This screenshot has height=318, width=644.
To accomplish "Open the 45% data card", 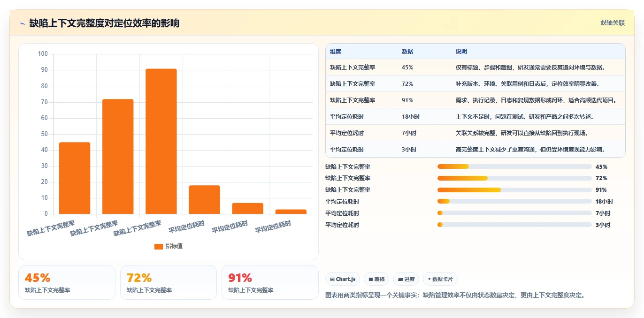I will pos(67,282).
